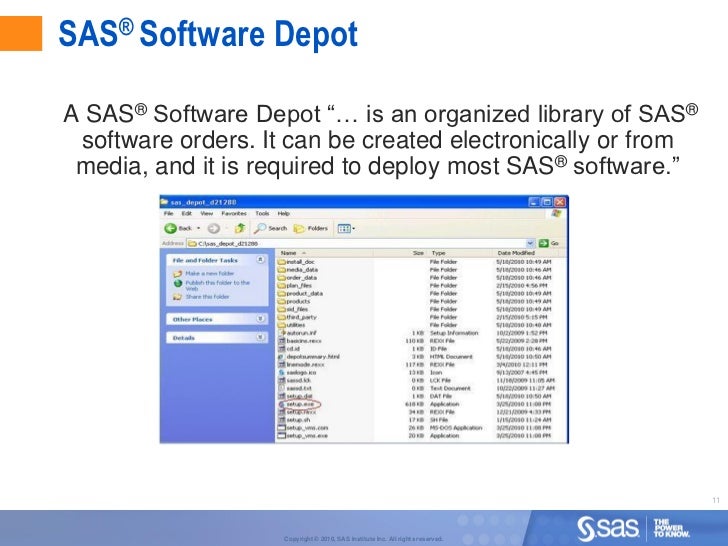728x546 pixels.
Task: Select the setup.dat file icon
Action: coord(282,396)
